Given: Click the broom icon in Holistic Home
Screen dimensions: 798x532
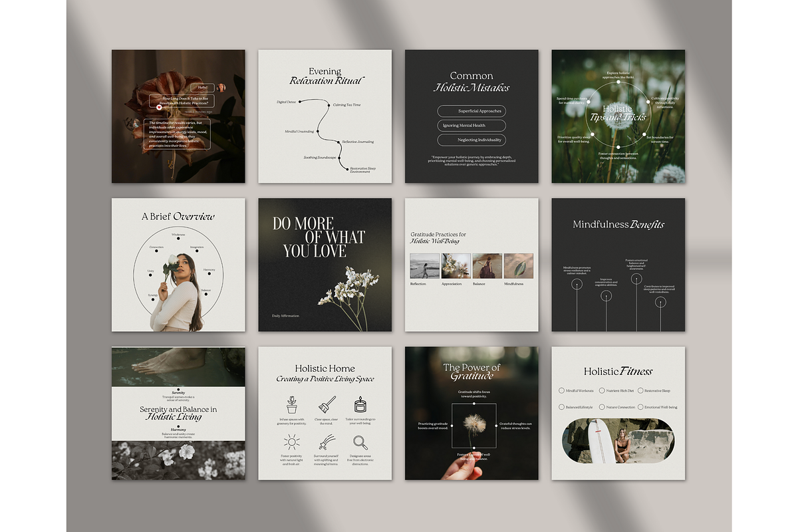Looking at the screenshot, I should point(326,405).
